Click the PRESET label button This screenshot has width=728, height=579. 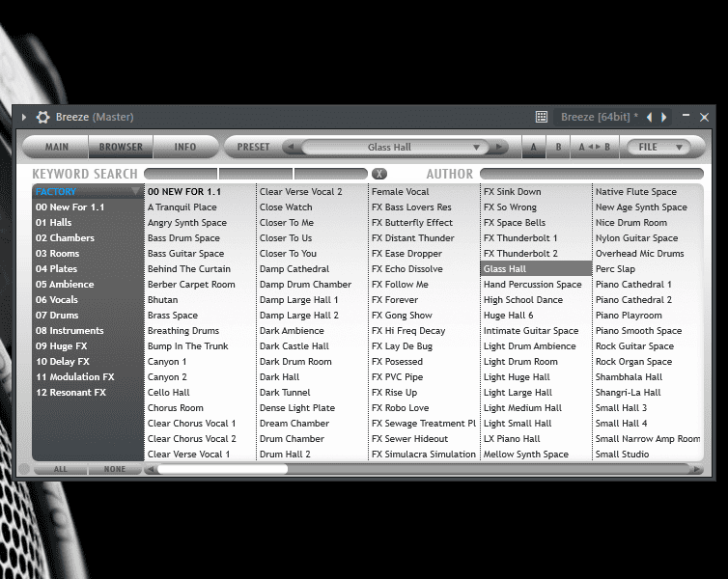[x=253, y=147]
